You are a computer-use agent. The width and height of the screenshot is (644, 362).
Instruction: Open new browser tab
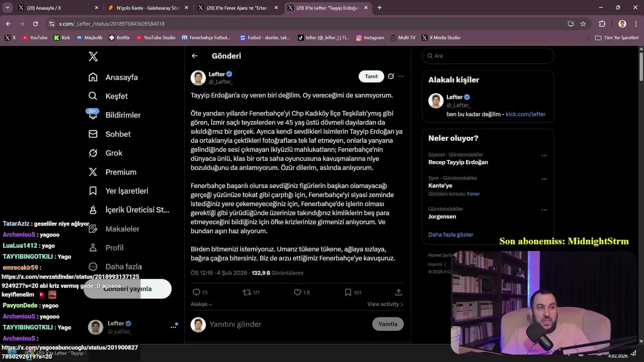click(x=379, y=8)
